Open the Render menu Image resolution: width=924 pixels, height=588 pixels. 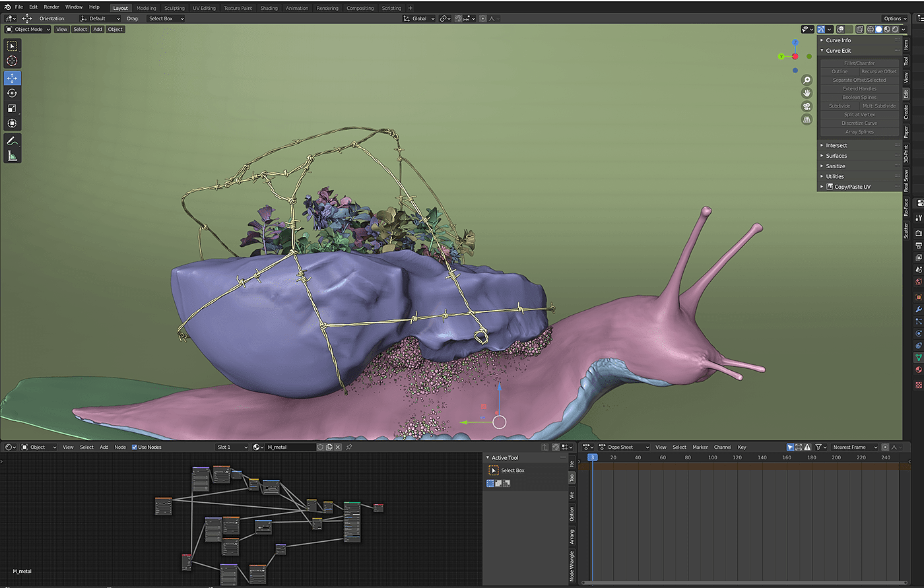click(x=51, y=7)
